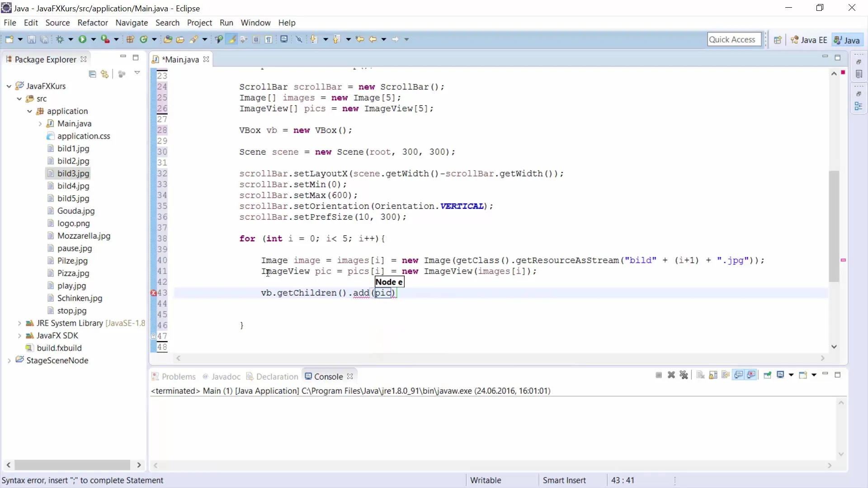Toggle Block Selection Mode icon
Image resolution: width=868 pixels, height=488 pixels.
[x=256, y=40]
